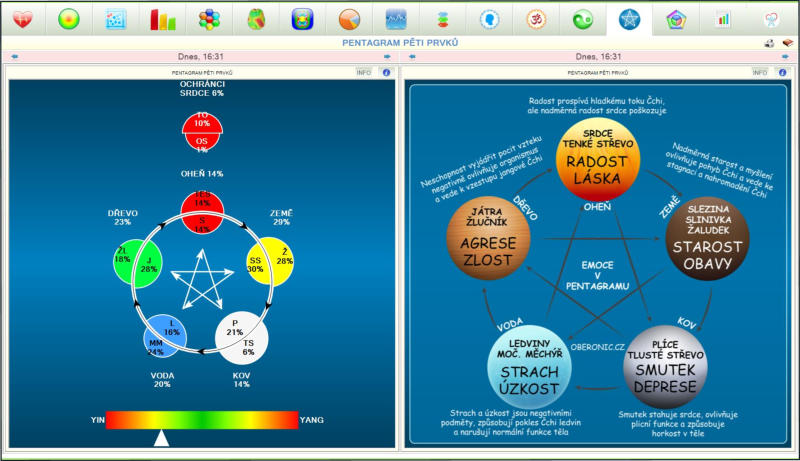Image resolution: width=800 pixels, height=461 pixels.
Task: Open the head silhouette icon
Action: pos(489,18)
